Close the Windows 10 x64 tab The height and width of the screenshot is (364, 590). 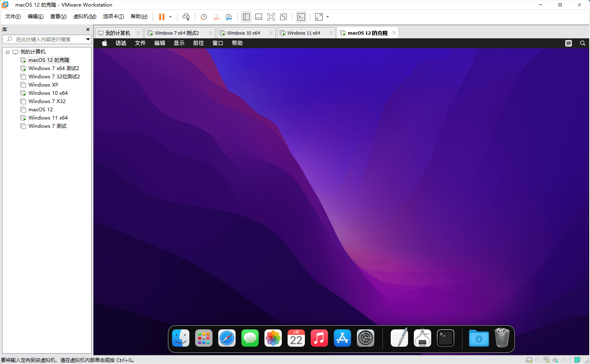click(x=271, y=33)
